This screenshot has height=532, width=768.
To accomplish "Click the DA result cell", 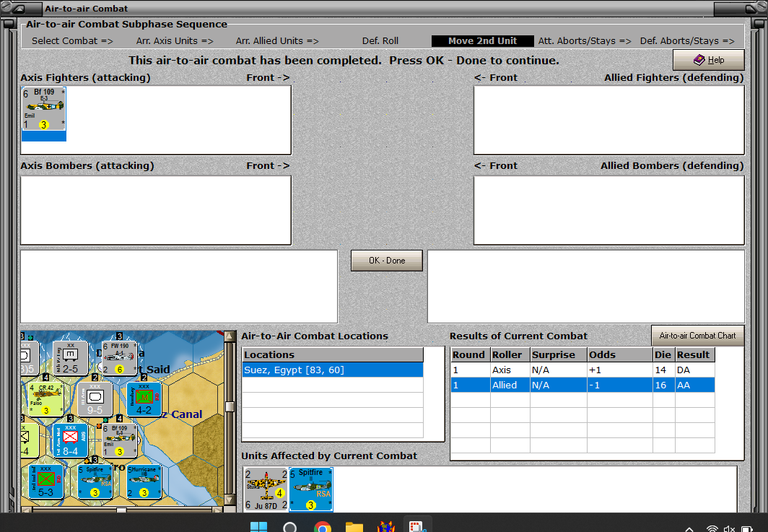I will click(695, 370).
